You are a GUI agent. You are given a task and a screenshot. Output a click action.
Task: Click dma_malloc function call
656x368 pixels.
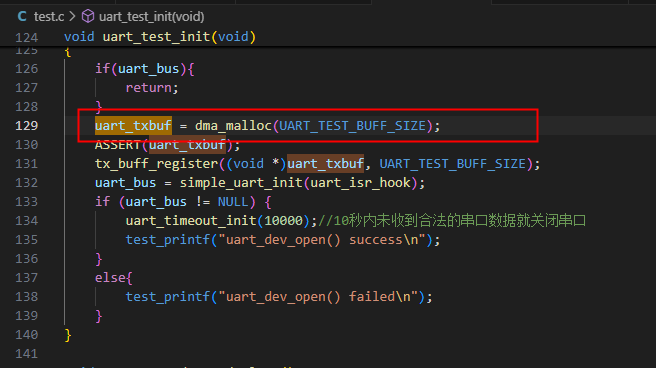pyautogui.click(x=233, y=125)
